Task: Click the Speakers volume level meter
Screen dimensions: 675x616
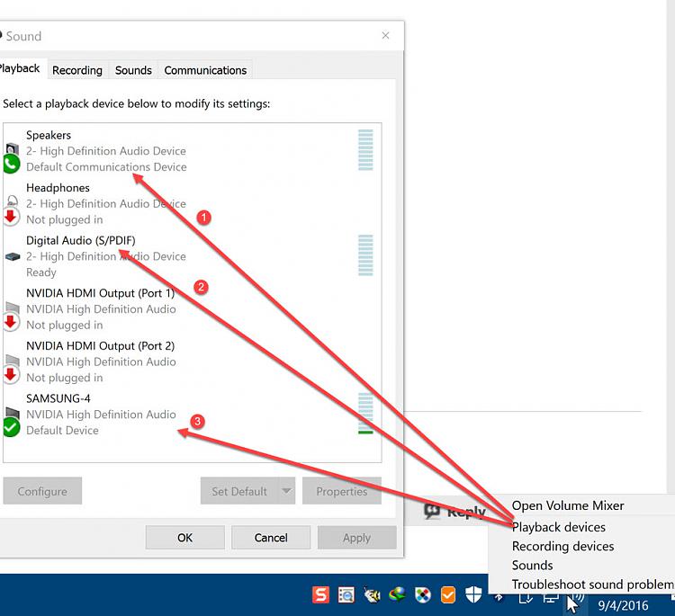Action: (x=365, y=149)
